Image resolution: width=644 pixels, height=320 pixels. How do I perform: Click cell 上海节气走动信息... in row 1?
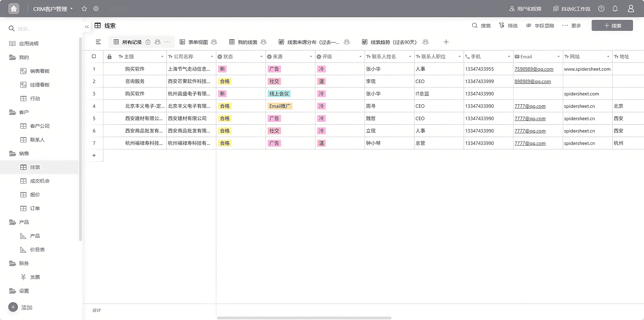tap(191, 69)
